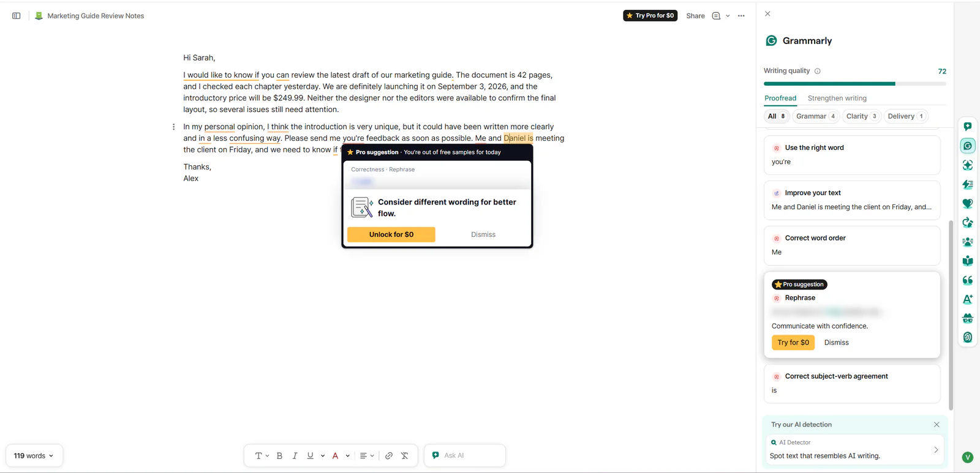This screenshot has height=473, width=980.
Task: Click Try for $0 in Rephrase card
Action: pyautogui.click(x=793, y=343)
